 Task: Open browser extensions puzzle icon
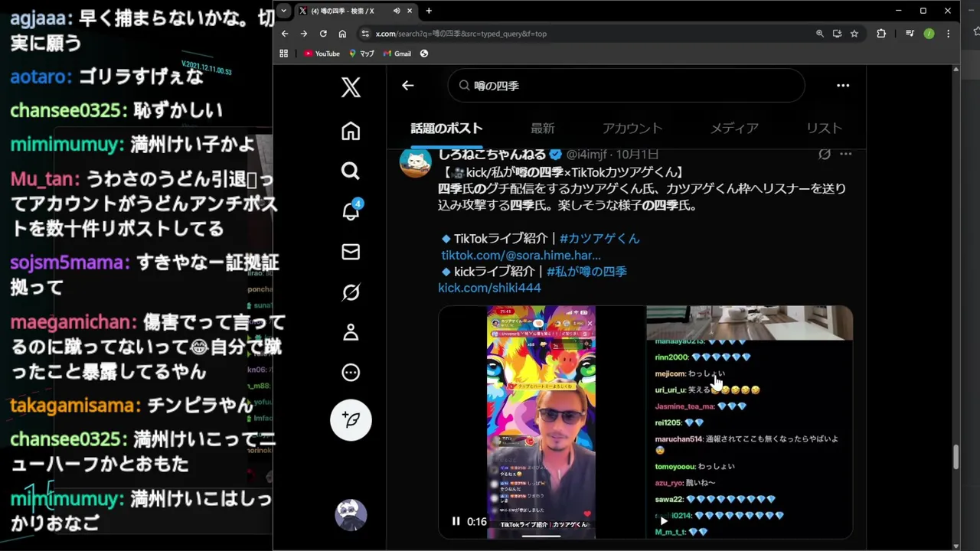881,34
